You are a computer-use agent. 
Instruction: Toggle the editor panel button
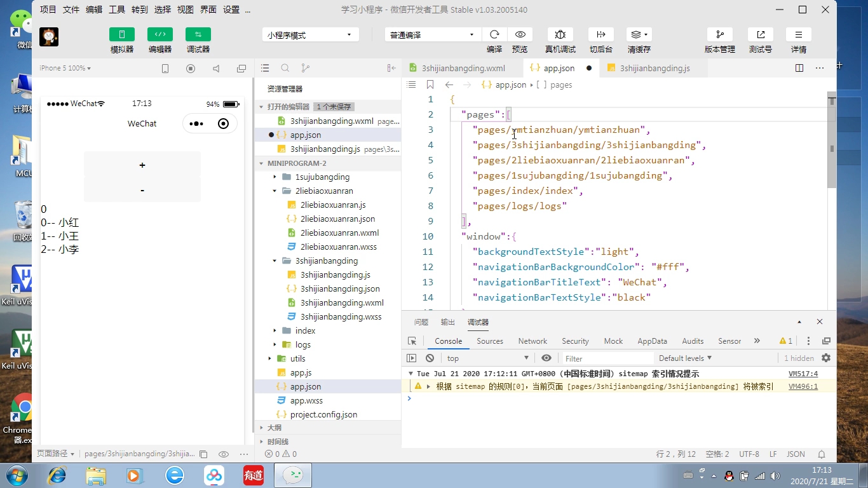160,34
